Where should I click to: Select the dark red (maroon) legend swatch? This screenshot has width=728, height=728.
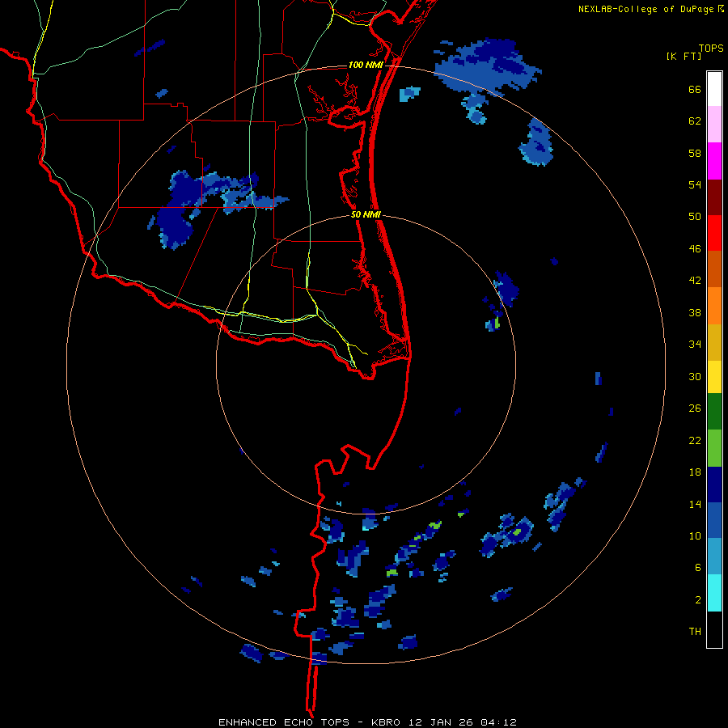tap(714, 197)
